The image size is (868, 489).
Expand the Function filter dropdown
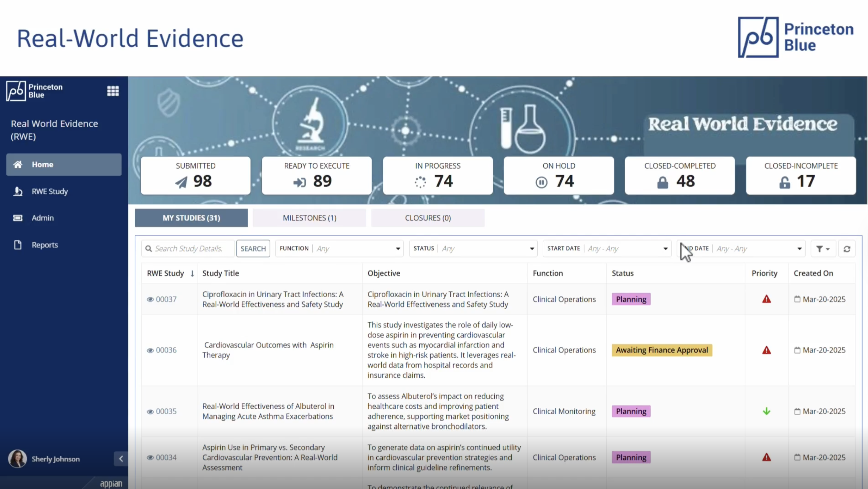point(398,249)
